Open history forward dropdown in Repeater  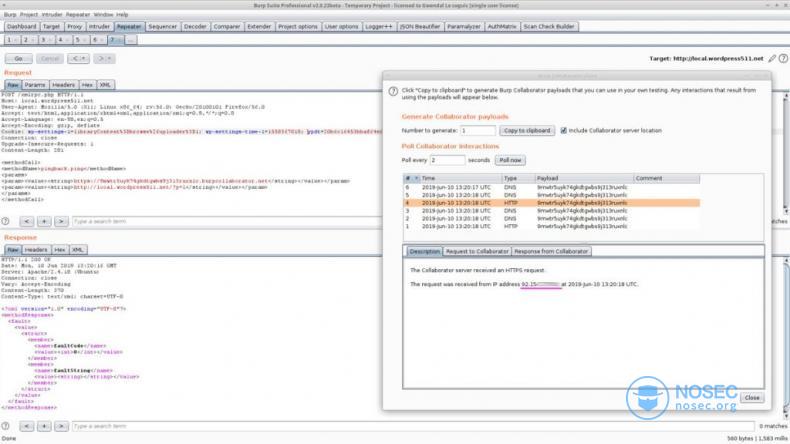[x=104, y=58]
